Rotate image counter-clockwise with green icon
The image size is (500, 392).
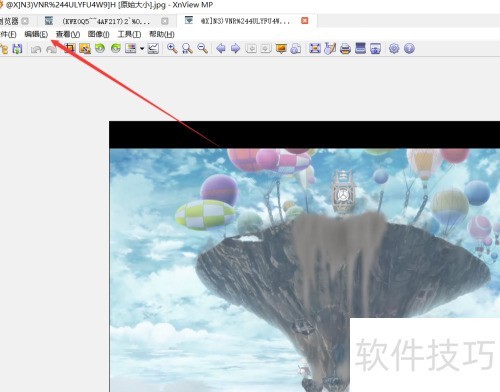pyautogui.click(x=100, y=49)
